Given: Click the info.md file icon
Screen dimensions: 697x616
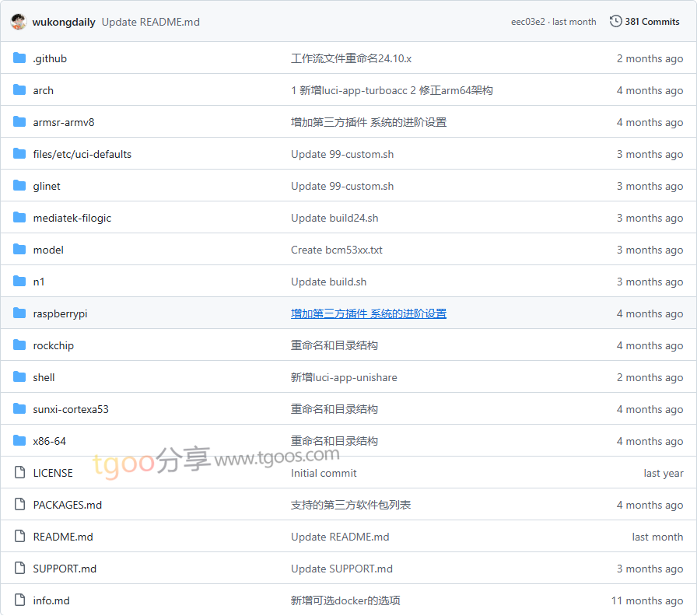Looking at the screenshot, I should pyautogui.click(x=19, y=600).
